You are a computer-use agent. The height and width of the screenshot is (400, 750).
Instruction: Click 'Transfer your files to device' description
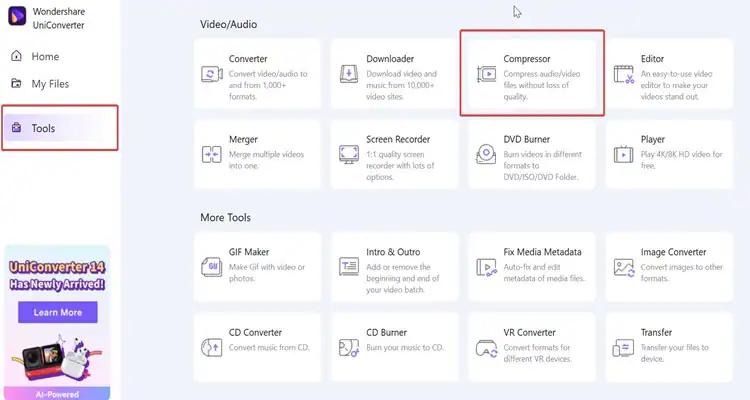[x=674, y=353]
